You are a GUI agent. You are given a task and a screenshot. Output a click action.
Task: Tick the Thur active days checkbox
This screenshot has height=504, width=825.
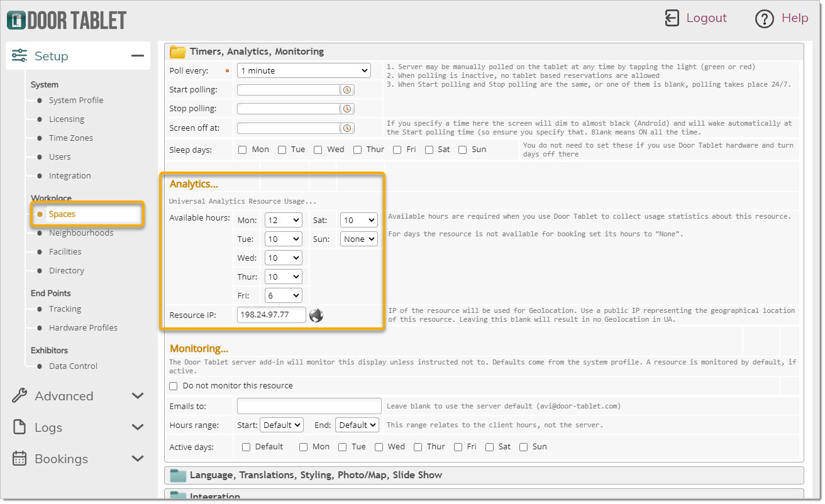(418, 447)
